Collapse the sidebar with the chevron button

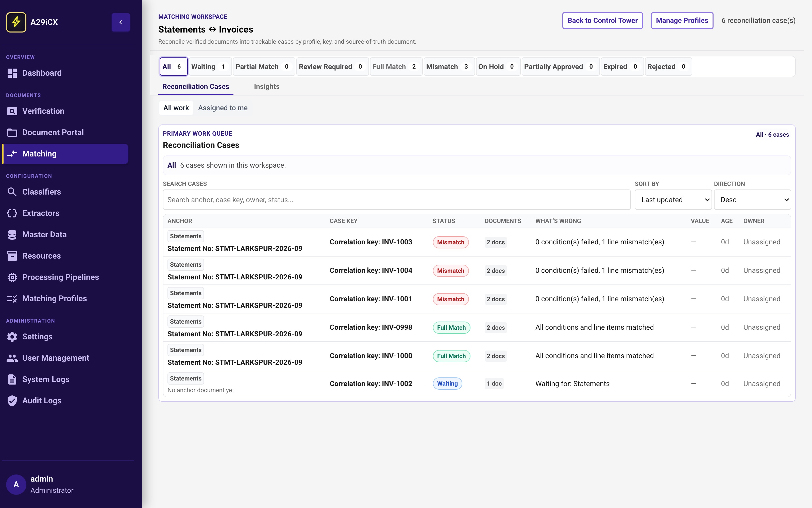[121, 22]
